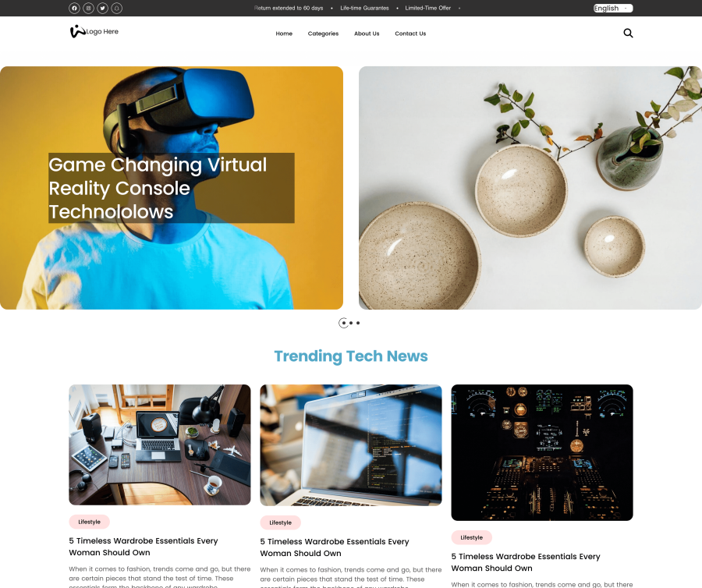Open the Snapchat social icon
The image size is (702, 588).
(116, 8)
